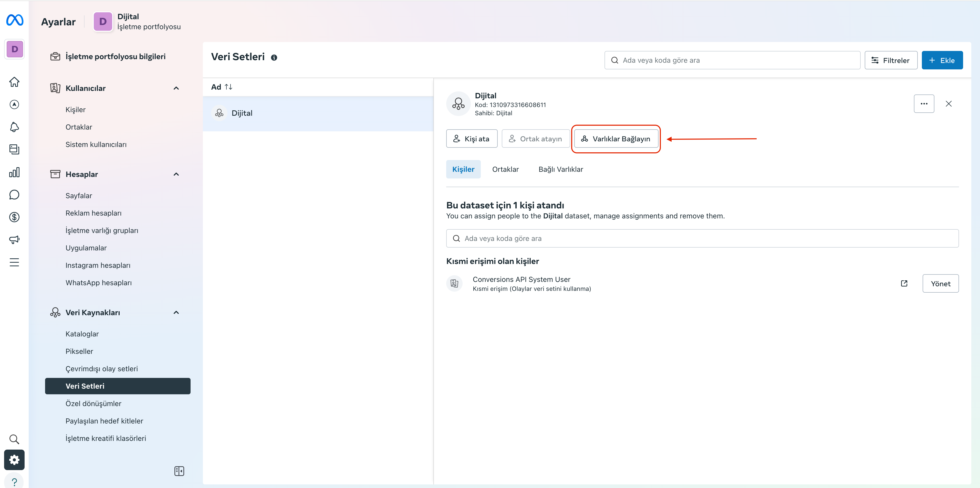Click the gear settings icon
980x488 pixels.
point(14,460)
